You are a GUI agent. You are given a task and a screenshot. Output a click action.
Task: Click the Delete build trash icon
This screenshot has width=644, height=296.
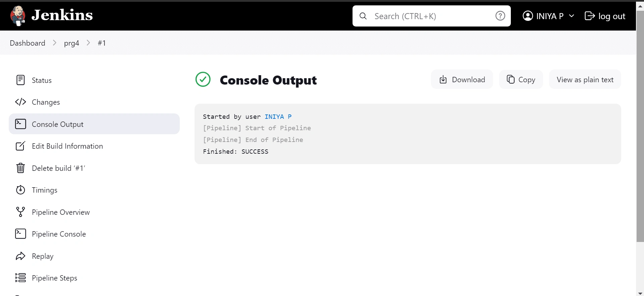point(20,168)
